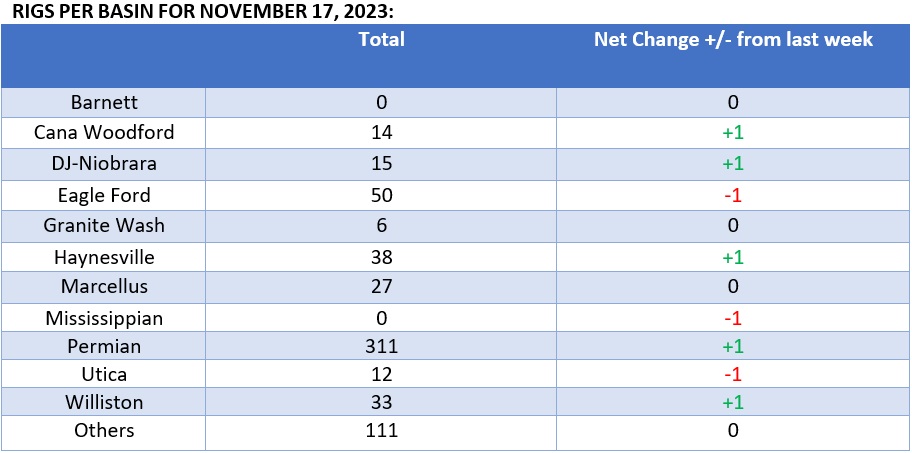Select the Eagle Ford total of 50
The image size is (912, 453).
pos(381,195)
